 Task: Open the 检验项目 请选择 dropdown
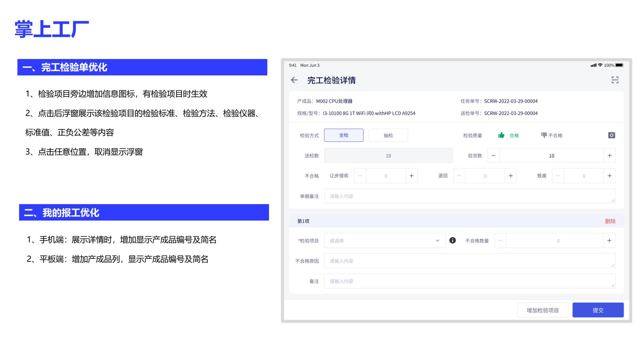click(x=384, y=241)
